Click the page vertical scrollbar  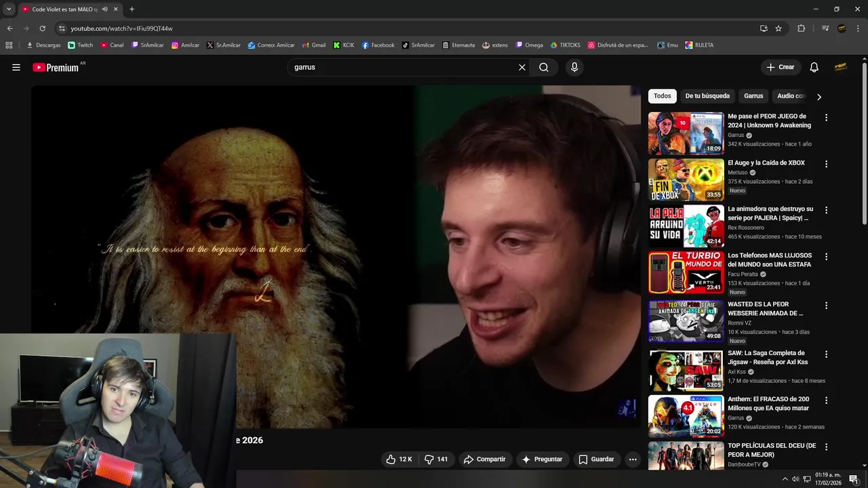coord(865,142)
